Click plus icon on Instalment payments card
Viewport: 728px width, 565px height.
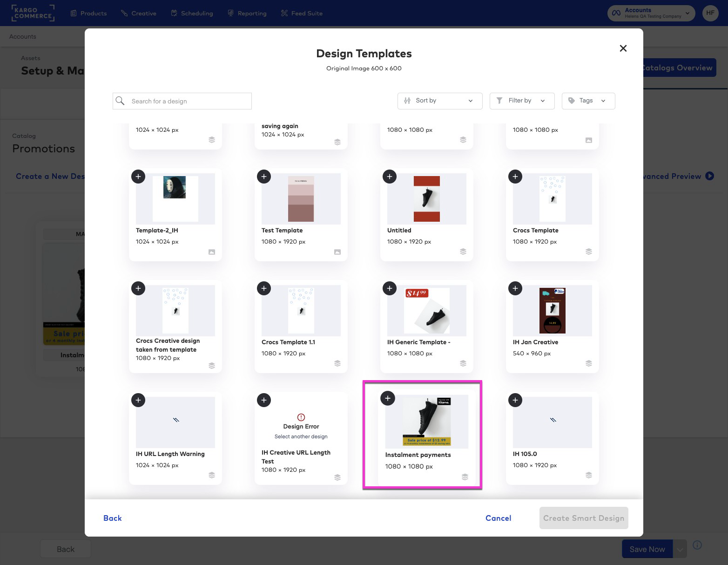pyautogui.click(x=388, y=398)
